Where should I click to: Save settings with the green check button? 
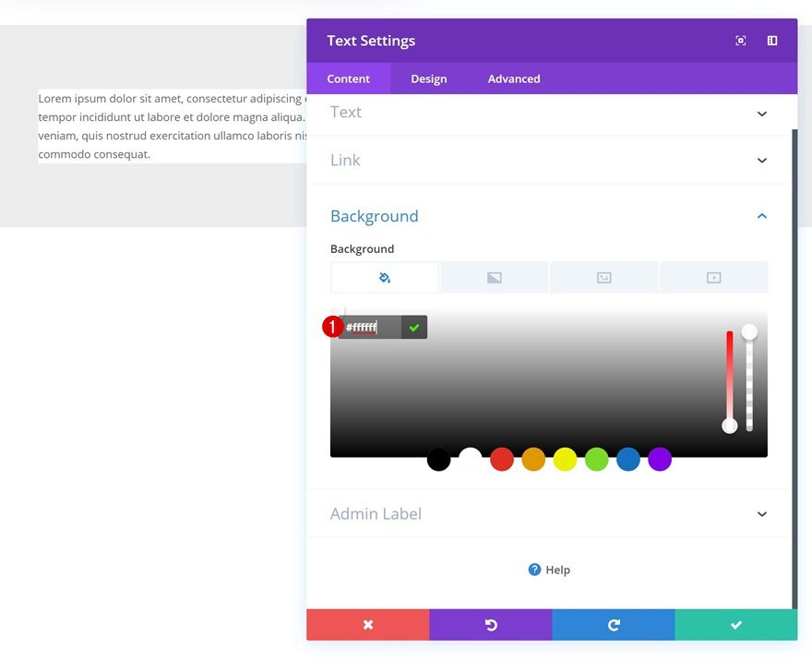(735, 624)
